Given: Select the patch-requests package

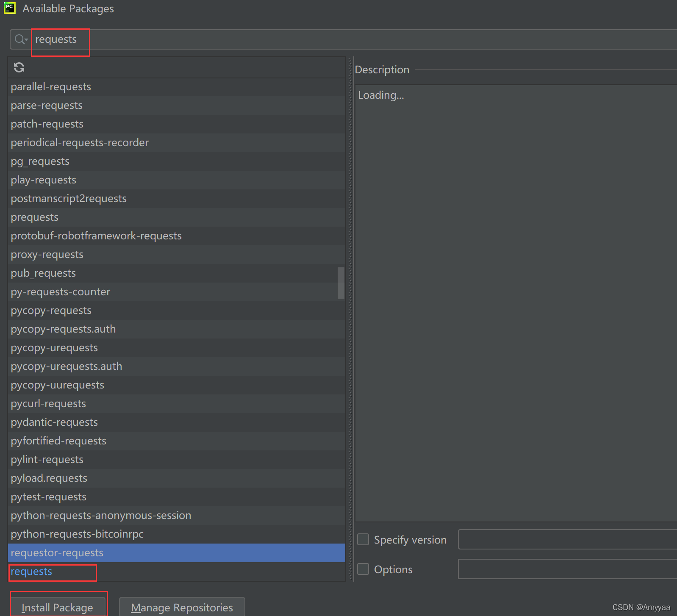Looking at the screenshot, I should tap(177, 124).
